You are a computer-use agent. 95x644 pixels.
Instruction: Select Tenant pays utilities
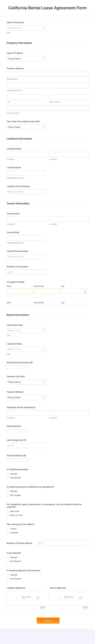click(x=8, y=529)
